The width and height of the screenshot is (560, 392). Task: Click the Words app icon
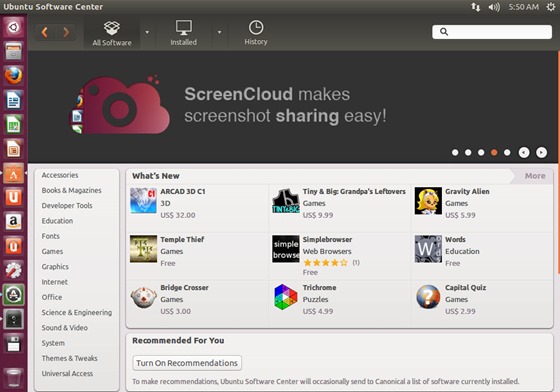(428, 248)
